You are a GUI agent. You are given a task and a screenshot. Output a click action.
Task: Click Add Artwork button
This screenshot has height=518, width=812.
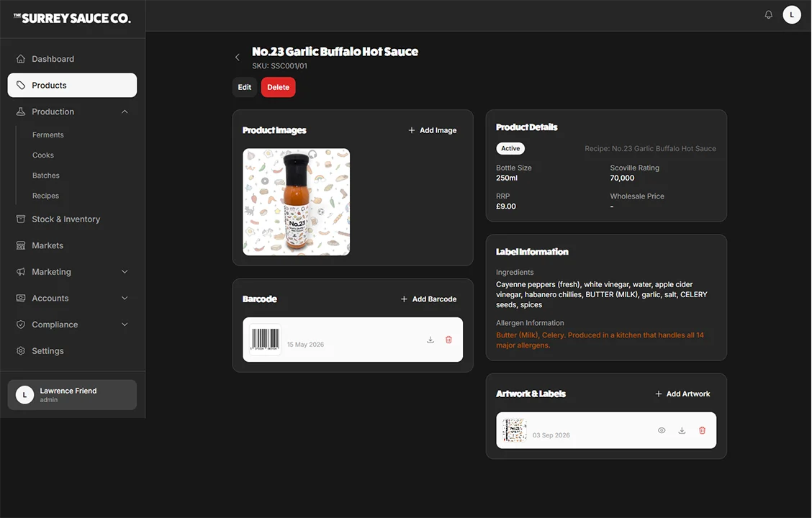tap(682, 394)
